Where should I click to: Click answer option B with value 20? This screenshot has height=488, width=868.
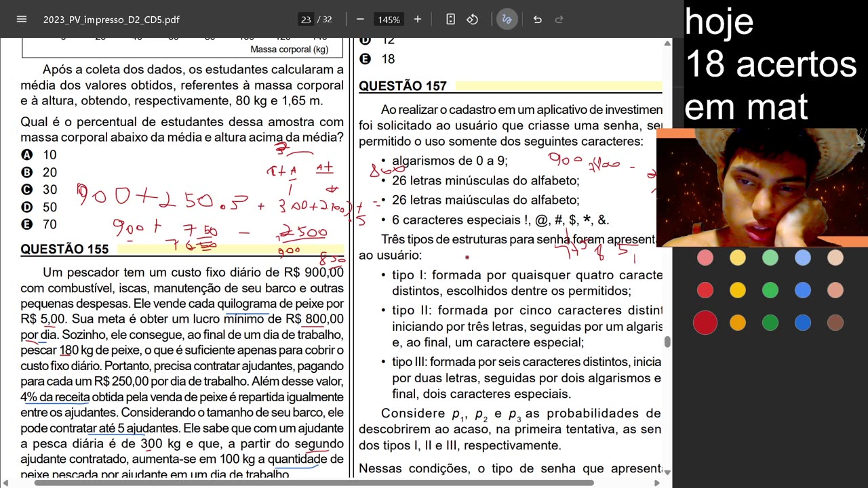pyautogui.click(x=39, y=172)
